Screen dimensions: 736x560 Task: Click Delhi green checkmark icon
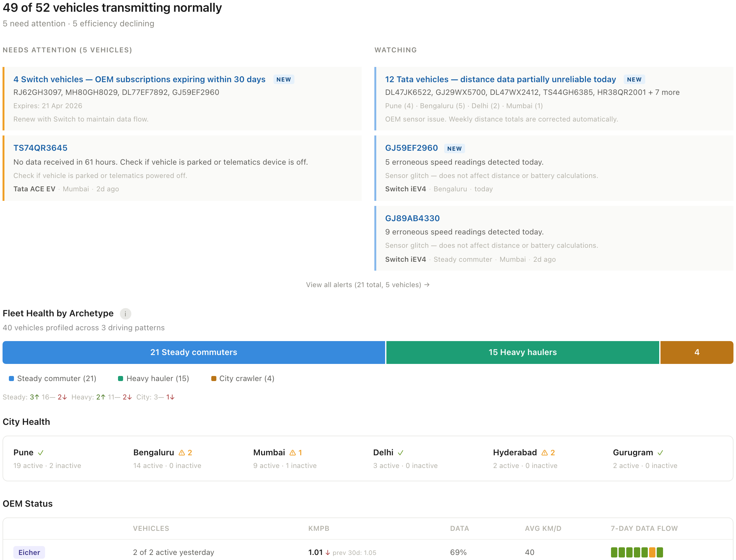(401, 453)
